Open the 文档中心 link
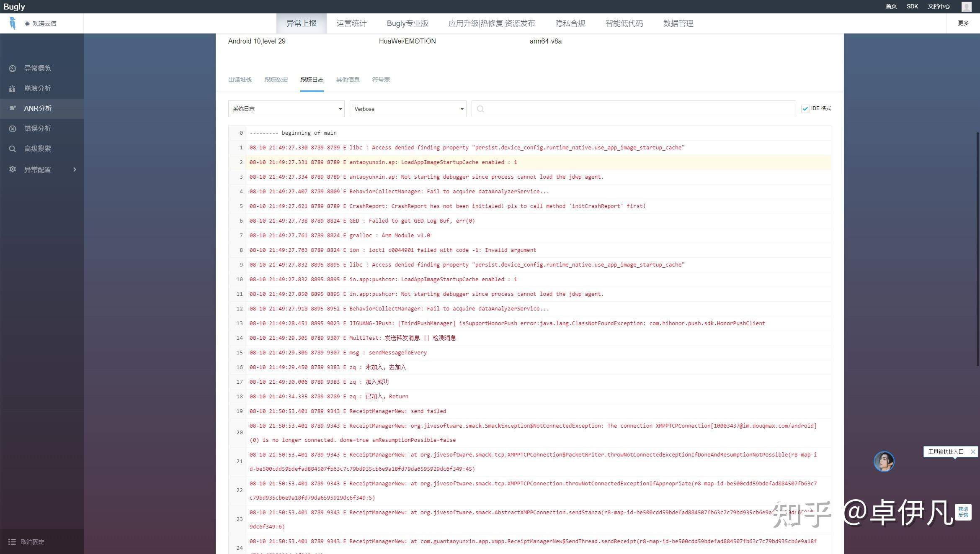Image resolution: width=980 pixels, height=554 pixels. point(938,6)
